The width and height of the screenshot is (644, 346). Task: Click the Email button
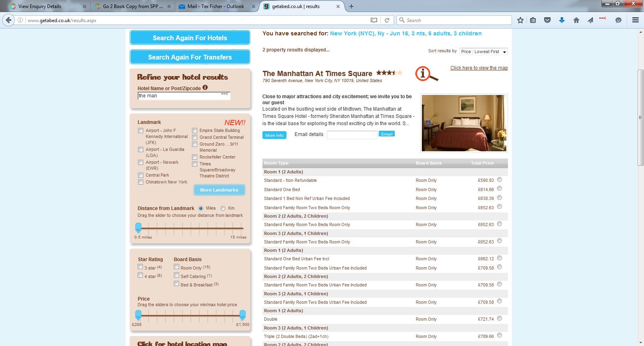pos(387,134)
